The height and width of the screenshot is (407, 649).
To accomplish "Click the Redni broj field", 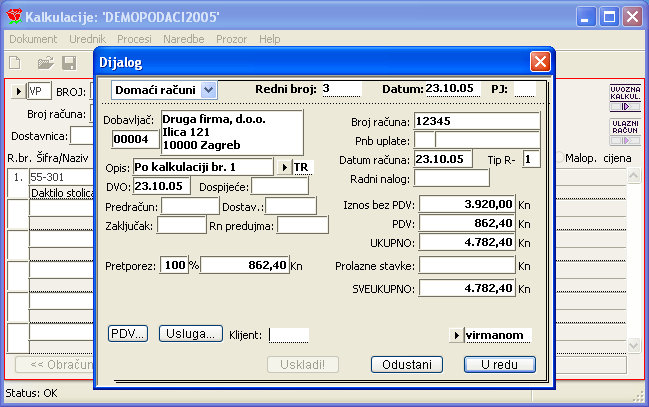I will [x=341, y=89].
